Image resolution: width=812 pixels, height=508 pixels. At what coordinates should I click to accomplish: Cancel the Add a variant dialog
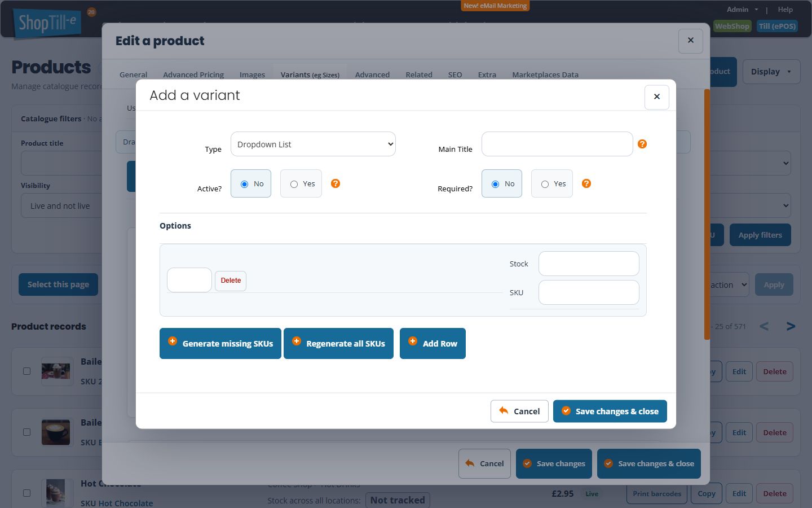point(519,411)
